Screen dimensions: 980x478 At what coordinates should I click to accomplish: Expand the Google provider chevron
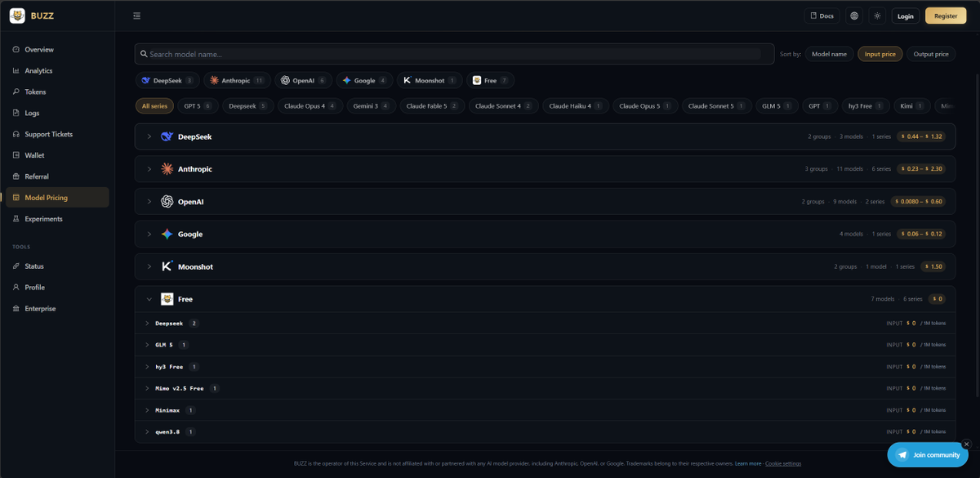[x=149, y=235]
